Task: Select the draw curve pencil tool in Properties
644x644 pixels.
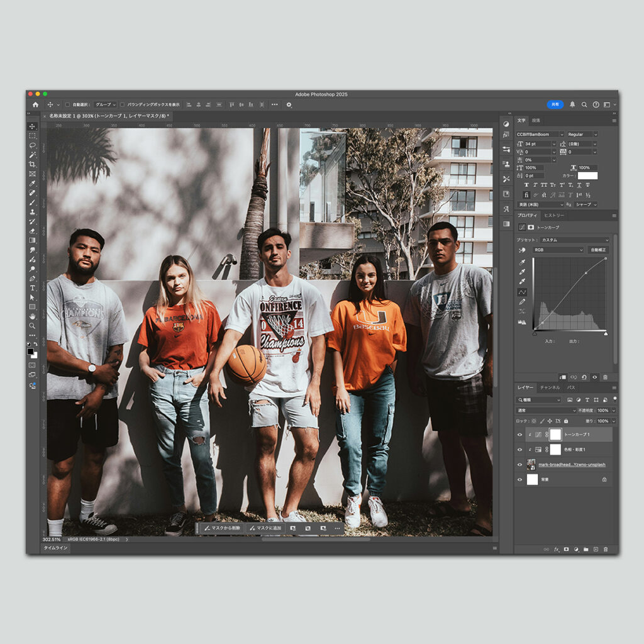Action: coord(522,302)
